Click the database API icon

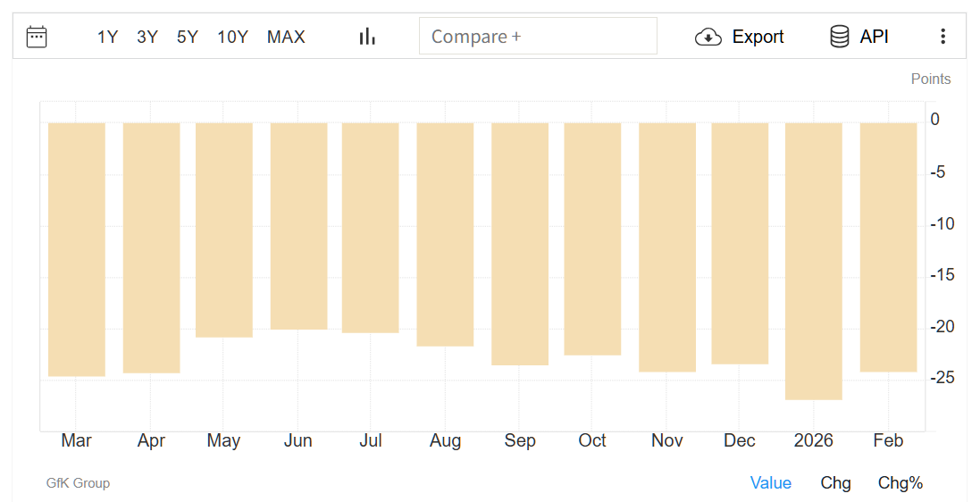click(x=840, y=37)
